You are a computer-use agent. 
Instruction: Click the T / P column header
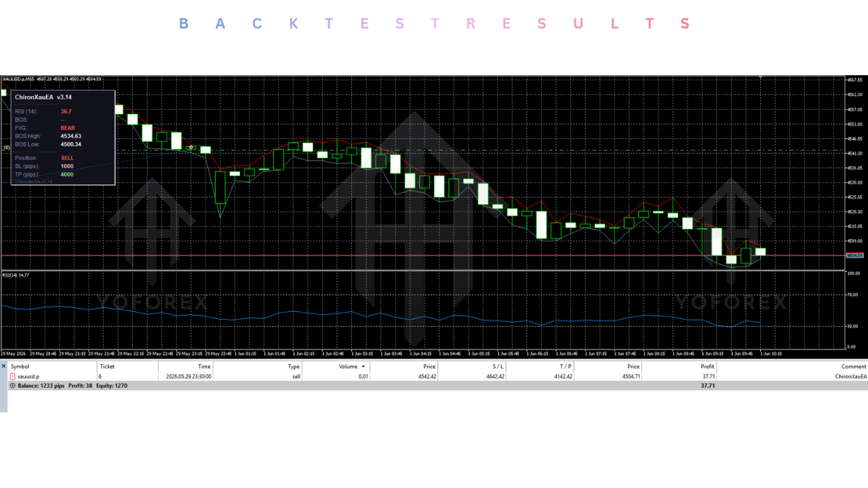pos(566,367)
